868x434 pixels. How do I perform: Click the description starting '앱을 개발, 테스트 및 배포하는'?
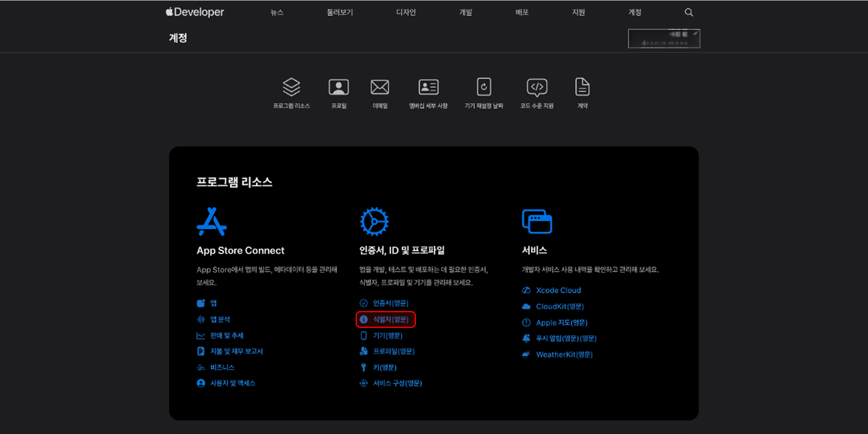tap(423, 276)
